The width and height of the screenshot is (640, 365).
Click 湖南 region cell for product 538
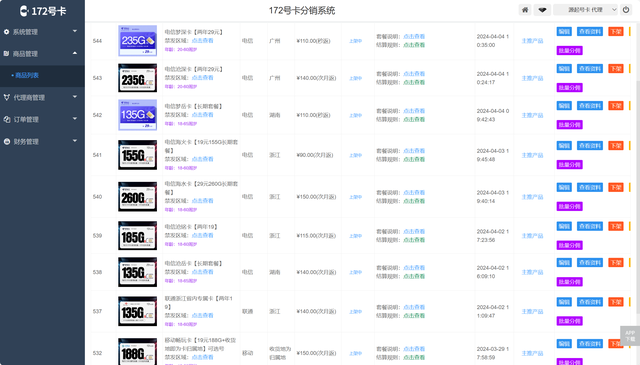275,272
